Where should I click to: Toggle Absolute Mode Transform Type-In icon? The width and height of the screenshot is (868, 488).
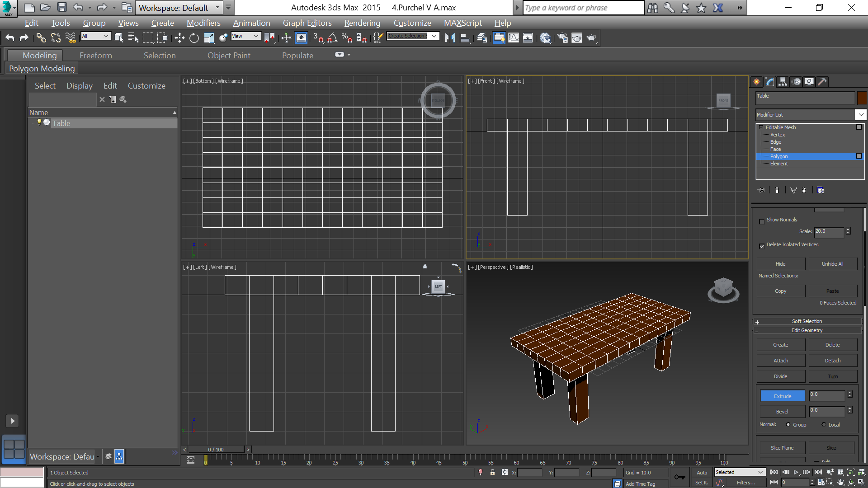coord(505,472)
